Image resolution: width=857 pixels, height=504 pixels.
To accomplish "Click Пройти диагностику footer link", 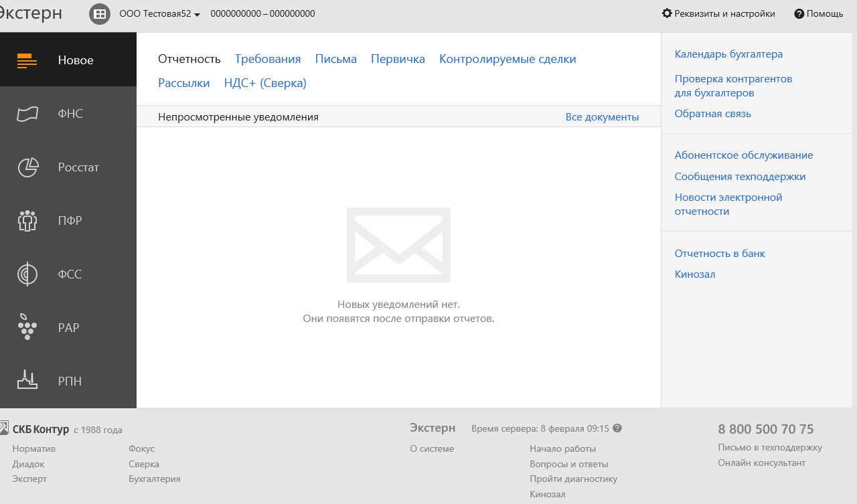I will point(574,479).
